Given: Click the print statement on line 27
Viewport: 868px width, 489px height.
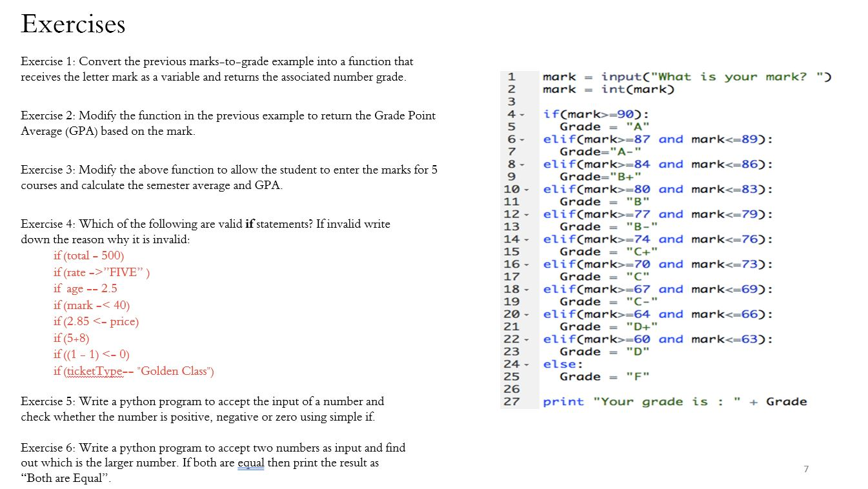Looking at the screenshot, I should (x=674, y=401).
